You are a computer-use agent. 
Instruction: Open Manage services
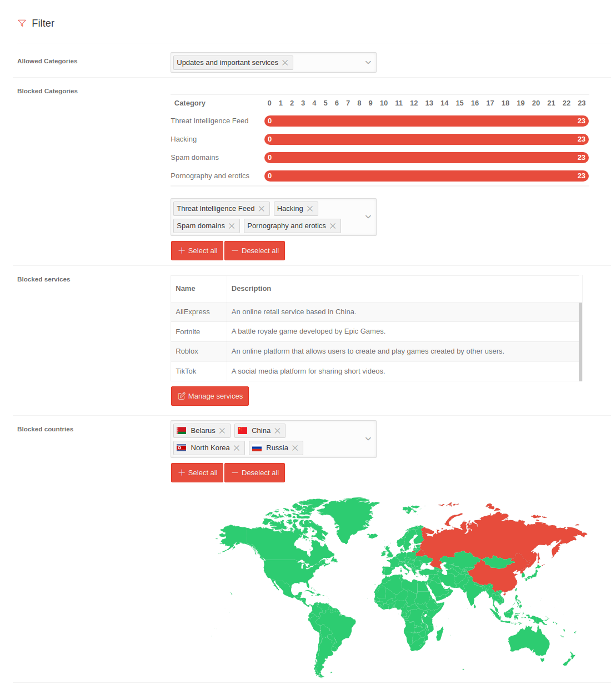click(x=210, y=396)
